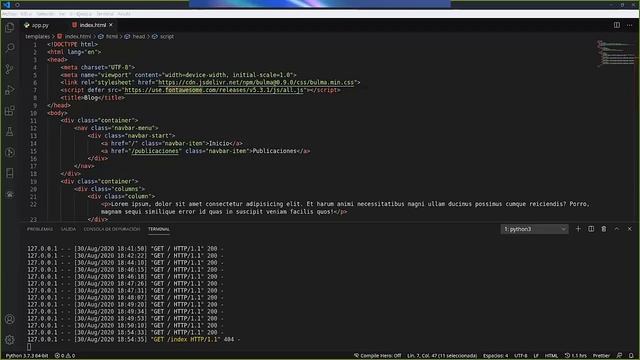Click 'Lín. 7, Col. 47' cursor position

tap(442, 356)
